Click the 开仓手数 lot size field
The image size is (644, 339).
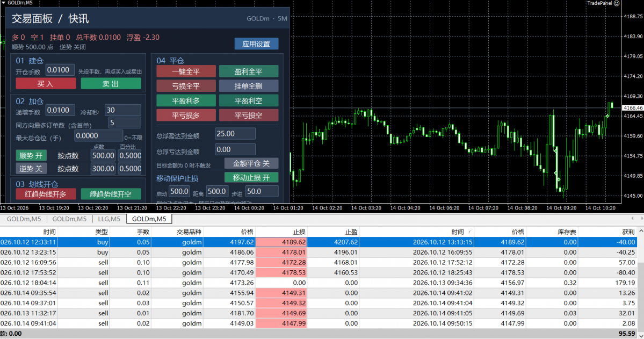tap(60, 70)
